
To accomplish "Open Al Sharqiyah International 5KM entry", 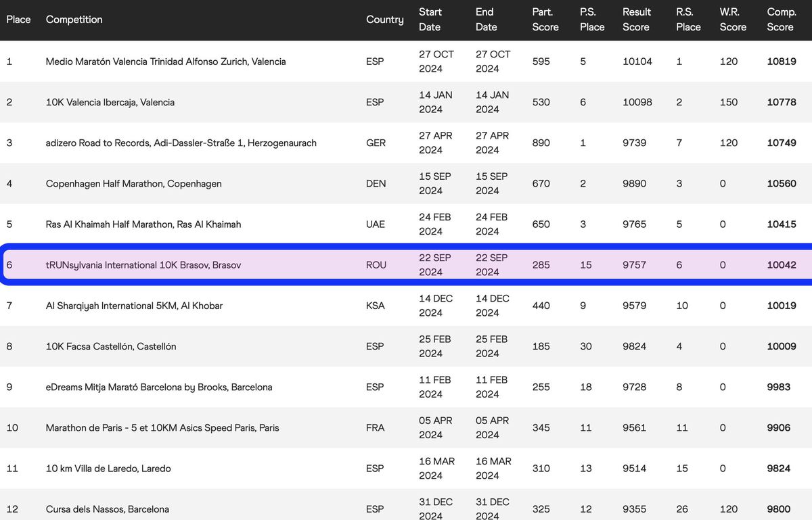I will click(x=134, y=306).
